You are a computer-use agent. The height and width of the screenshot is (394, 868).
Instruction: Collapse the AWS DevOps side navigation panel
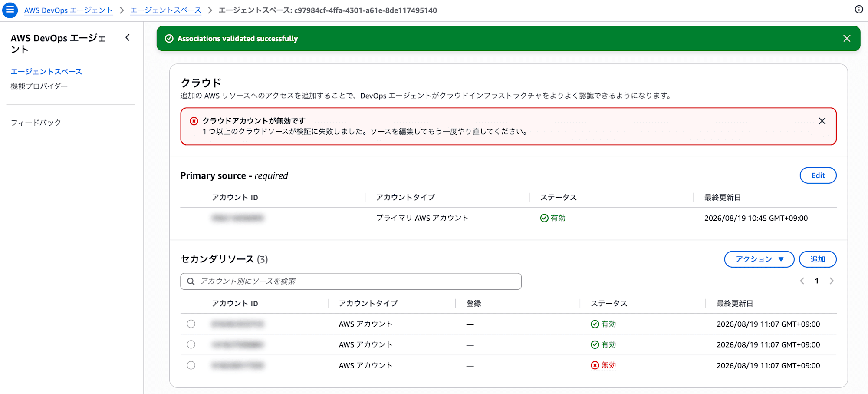[x=128, y=38]
